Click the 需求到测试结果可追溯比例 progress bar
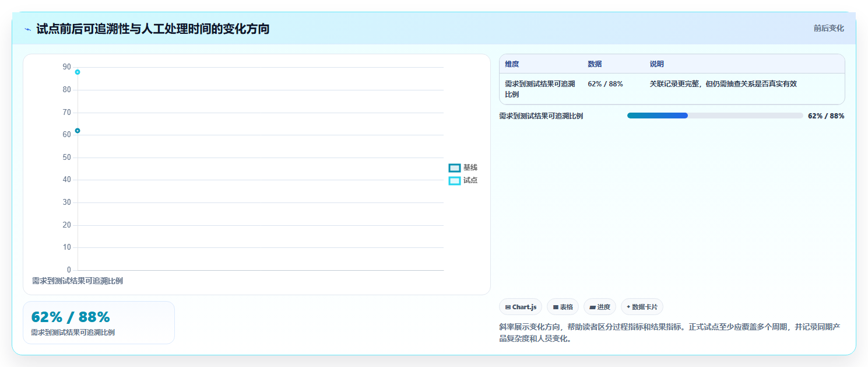The image size is (868, 367). [715, 116]
